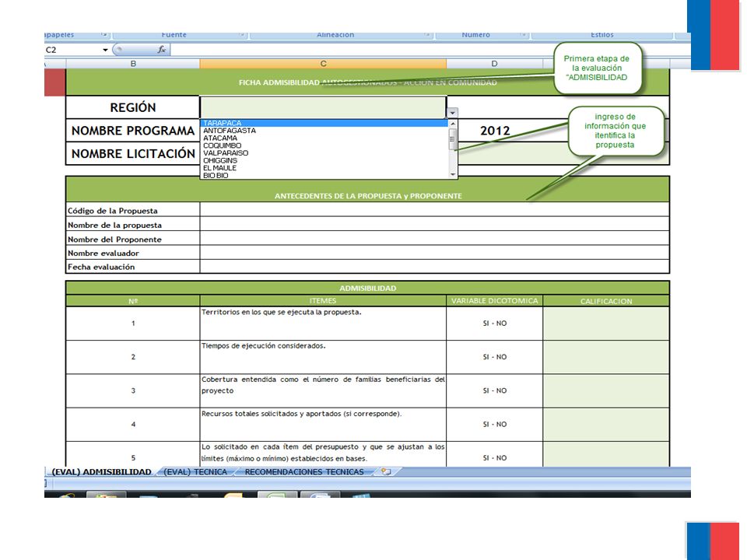Open the Número group dialog launcher
Screen dimensions: 747x560
[523, 35]
